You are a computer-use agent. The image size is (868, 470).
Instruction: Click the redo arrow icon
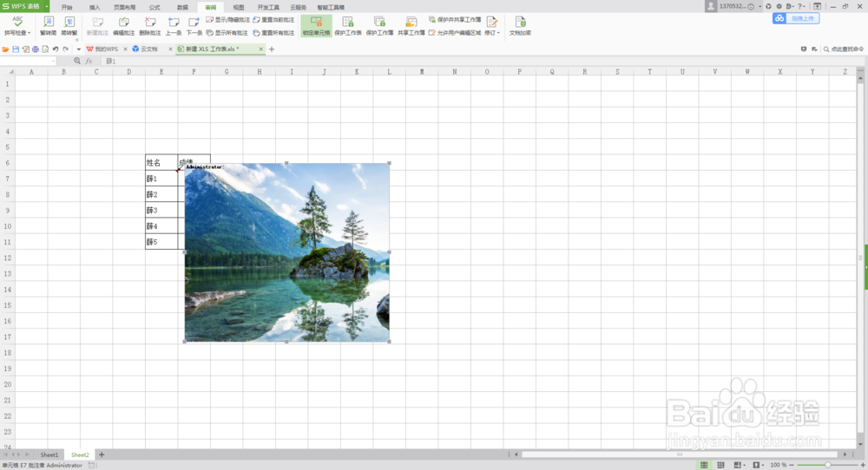(x=65, y=49)
